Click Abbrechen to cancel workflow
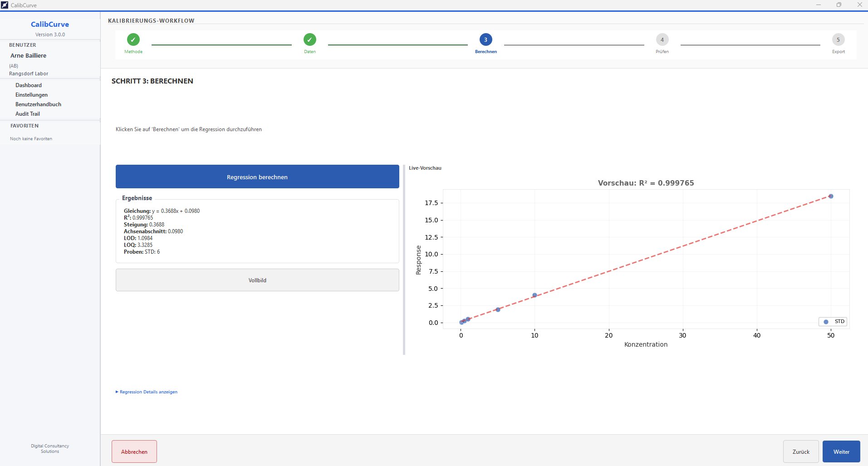This screenshot has height=466, width=868. tap(134, 451)
